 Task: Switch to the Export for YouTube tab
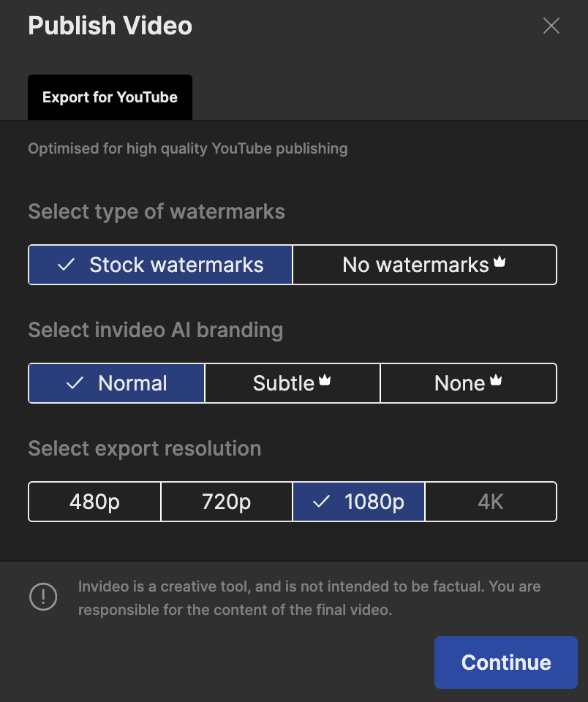click(110, 97)
